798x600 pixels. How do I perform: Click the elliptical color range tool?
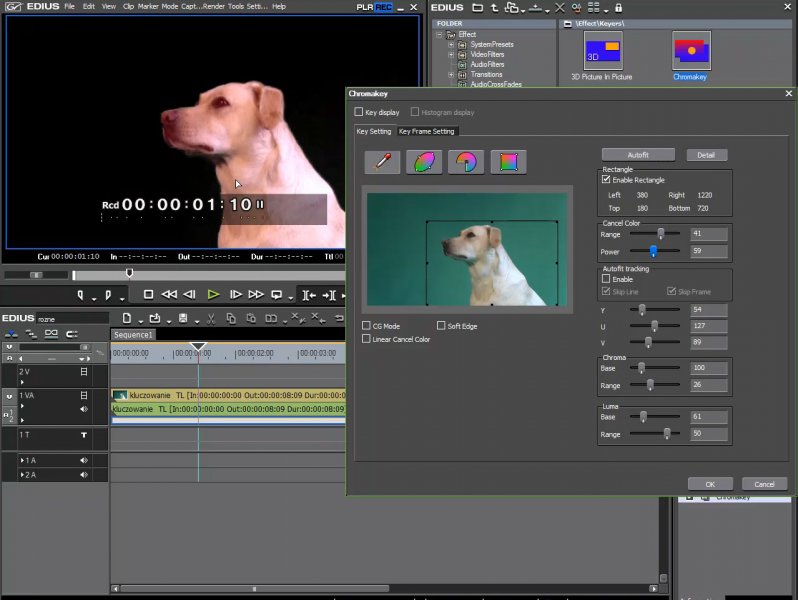(x=424, y=162)
